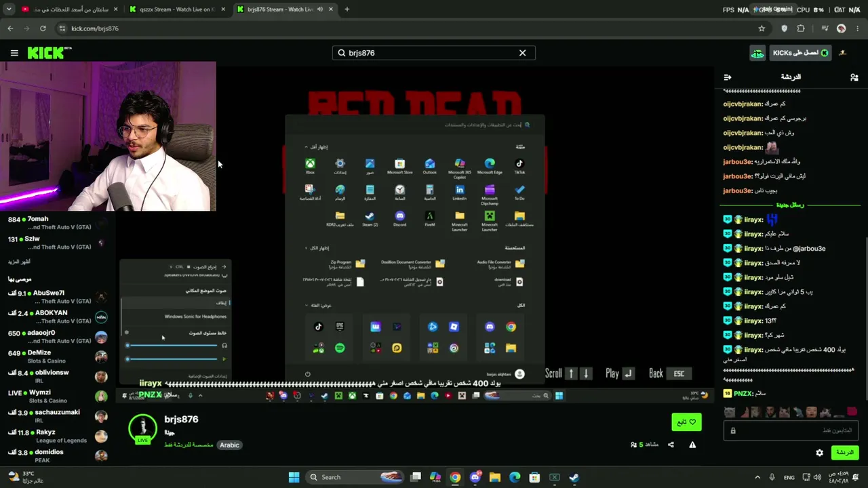Click the League of Legends category text

62,441
